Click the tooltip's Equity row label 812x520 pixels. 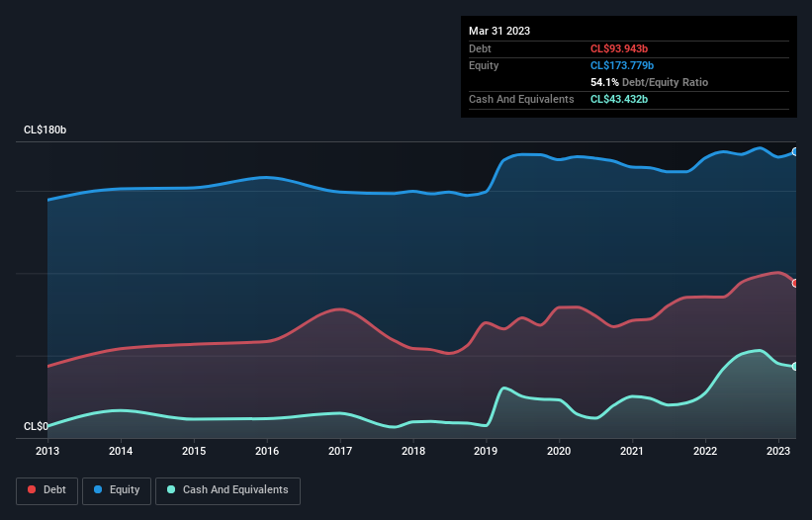pos(484,65)
